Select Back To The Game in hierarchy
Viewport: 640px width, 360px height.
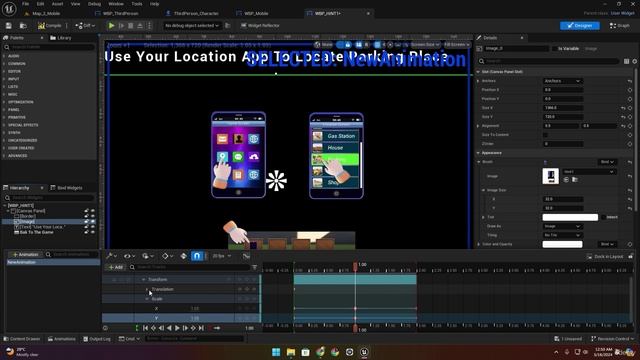click(36, 232)
